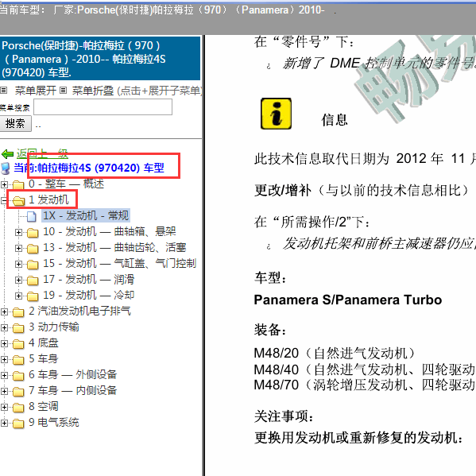Expand the 9 电气系统 node
The image size is (476, 476).
click(x=4, y=423)
